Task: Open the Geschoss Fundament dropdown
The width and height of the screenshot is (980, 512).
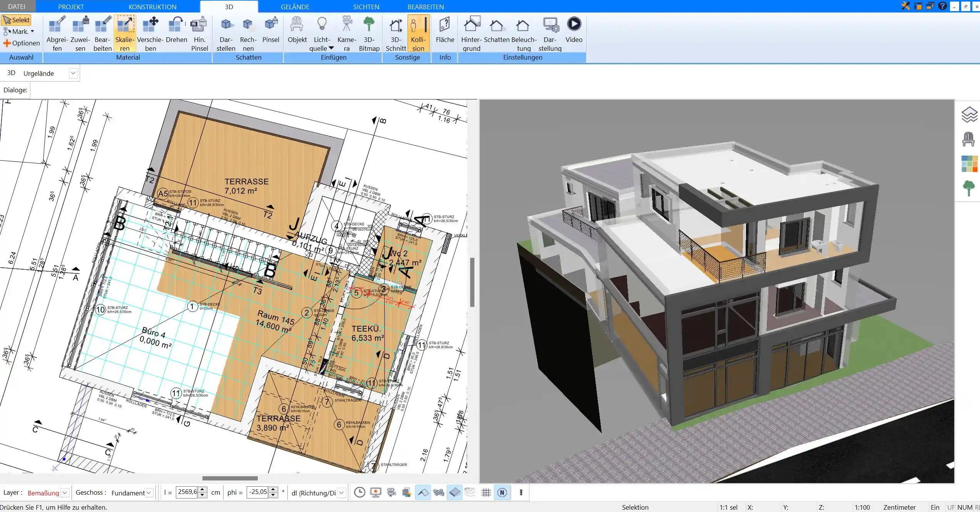Action: click(x=149, y=493)
